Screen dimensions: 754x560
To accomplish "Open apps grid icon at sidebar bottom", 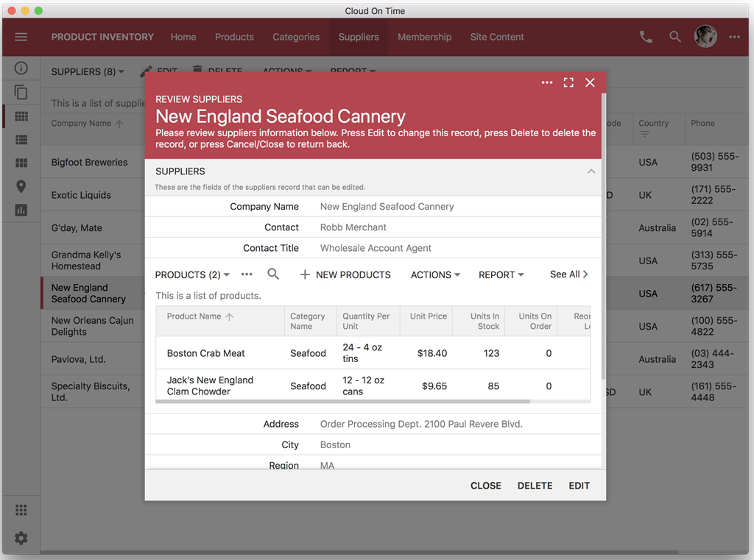I will click(x=21, y=510).
